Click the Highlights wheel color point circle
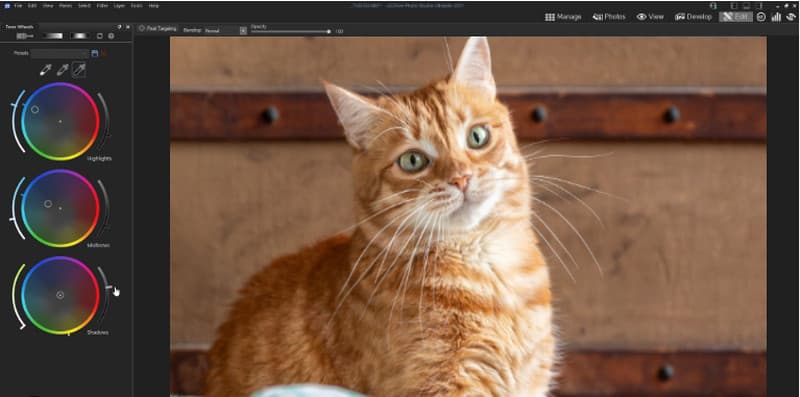The width and height of the screenshot is (800, 397). [x=35, y=109]
